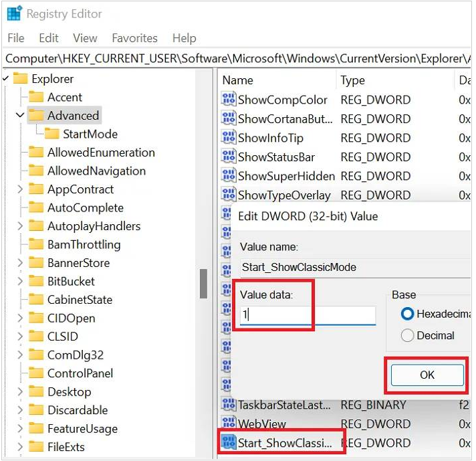Click the tree pane vertical scrollbar thumb

click(203, 284)
